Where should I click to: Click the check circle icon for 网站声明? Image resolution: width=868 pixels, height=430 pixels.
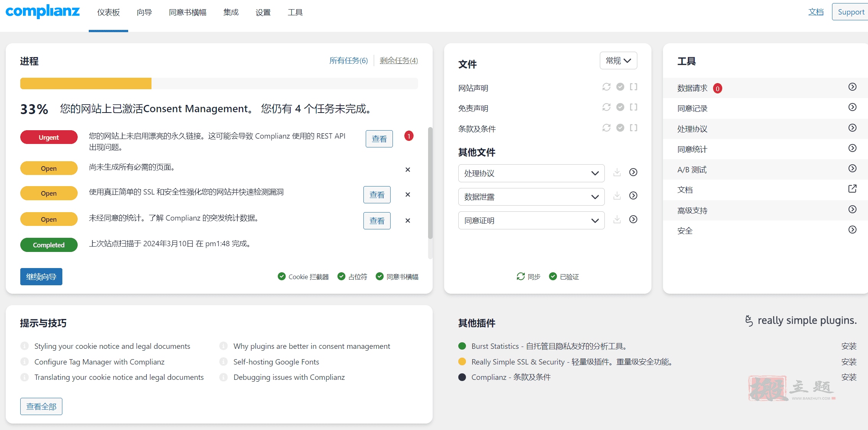pyautogui.click(x=620, y=87)
